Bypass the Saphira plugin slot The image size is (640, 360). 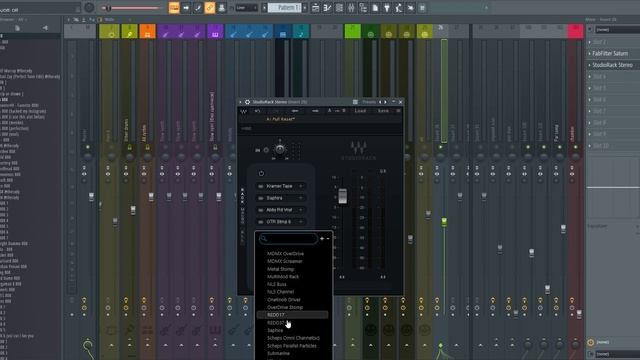(261, 198)
